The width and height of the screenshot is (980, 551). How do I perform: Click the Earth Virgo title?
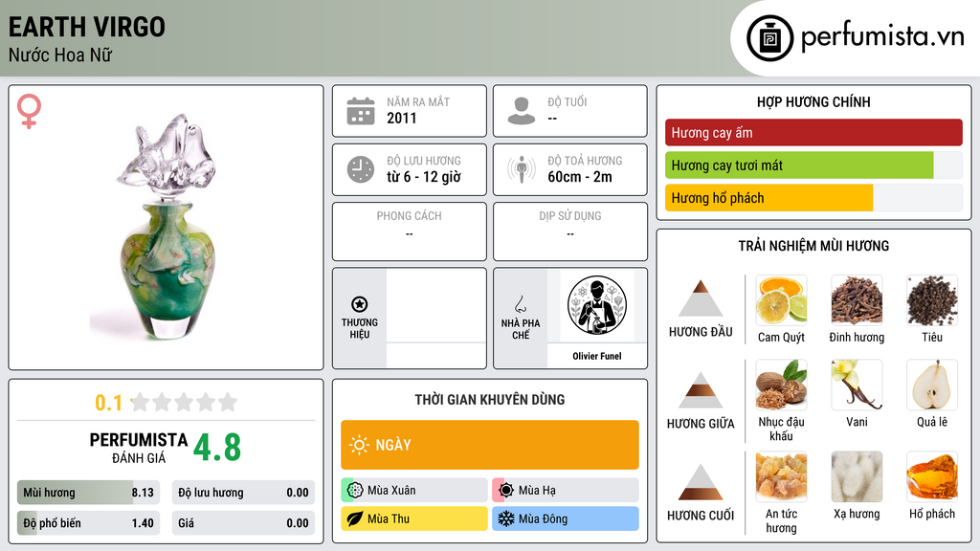coord(87,27)
